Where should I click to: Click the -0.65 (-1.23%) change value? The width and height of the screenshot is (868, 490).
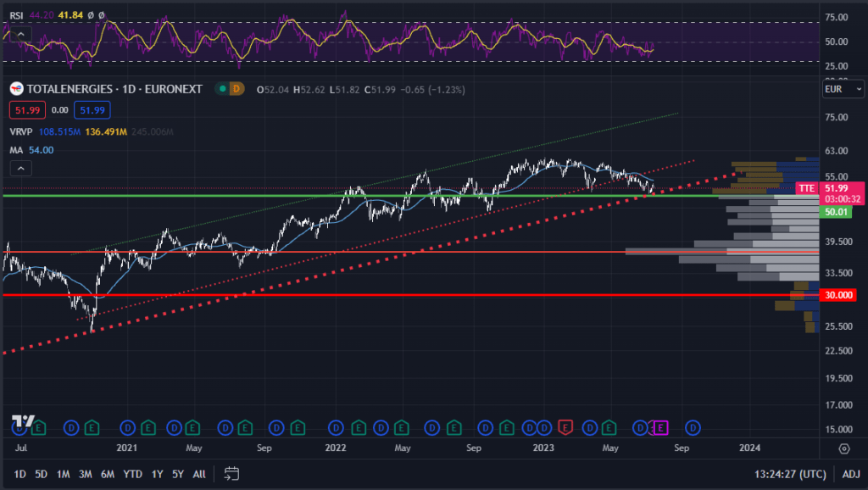point(432,90)
